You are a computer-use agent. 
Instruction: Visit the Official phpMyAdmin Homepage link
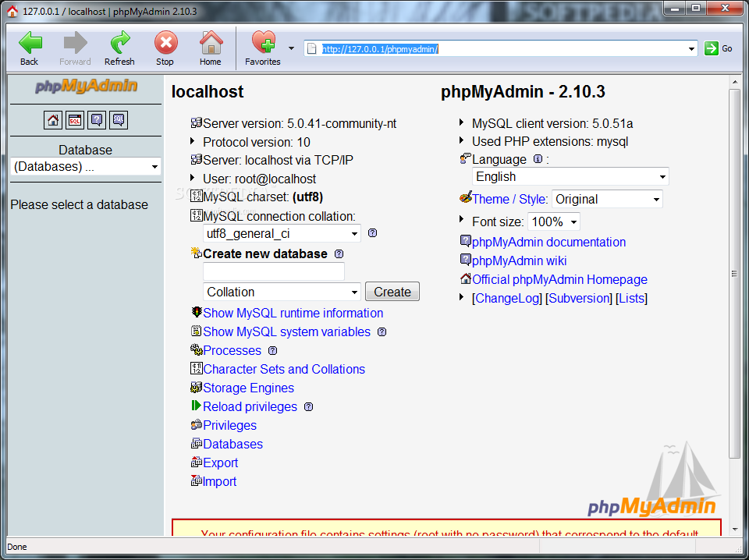coord(560,279)
